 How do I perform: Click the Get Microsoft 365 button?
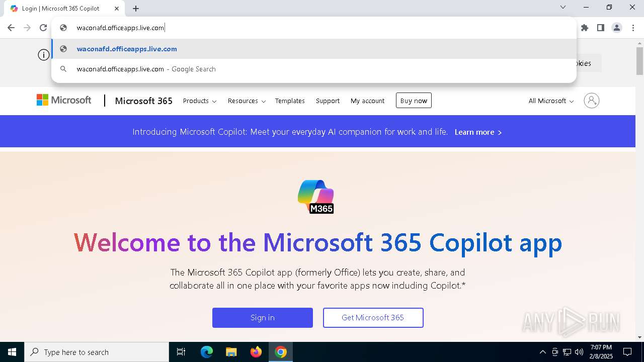[373, 318]
